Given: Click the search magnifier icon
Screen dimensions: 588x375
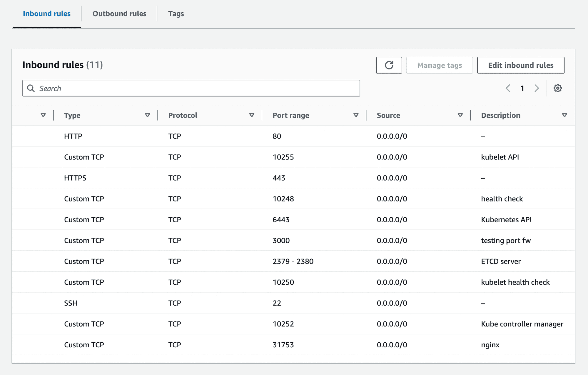Looking at the screenshot, I should [31, 88].
